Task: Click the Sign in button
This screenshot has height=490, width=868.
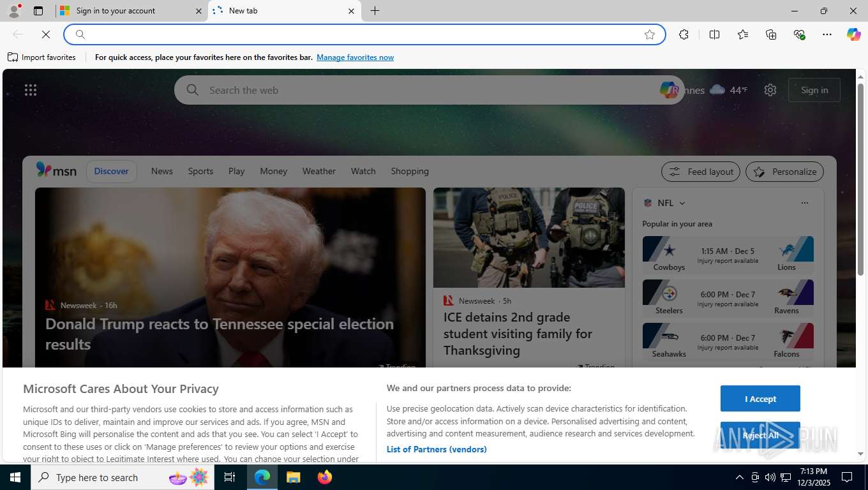Action: (814, 90)
